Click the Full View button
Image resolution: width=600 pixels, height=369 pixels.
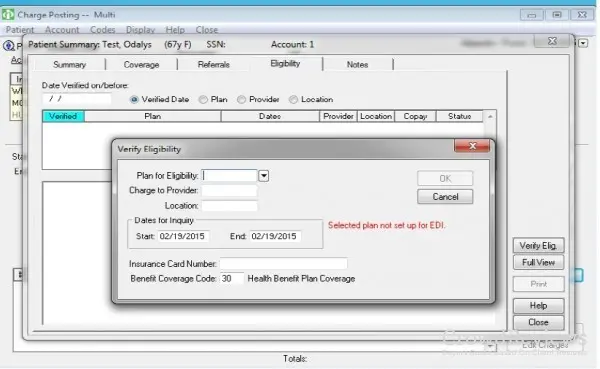pos(538,263)
